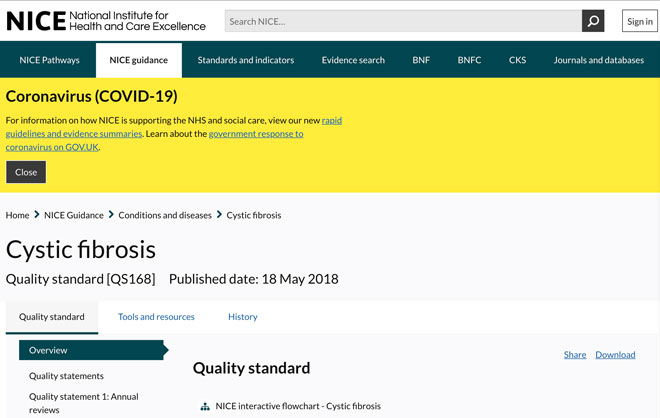Viewport: 660px width, 418px height.
Task: Click the Share link
Action: click(575, 355)
